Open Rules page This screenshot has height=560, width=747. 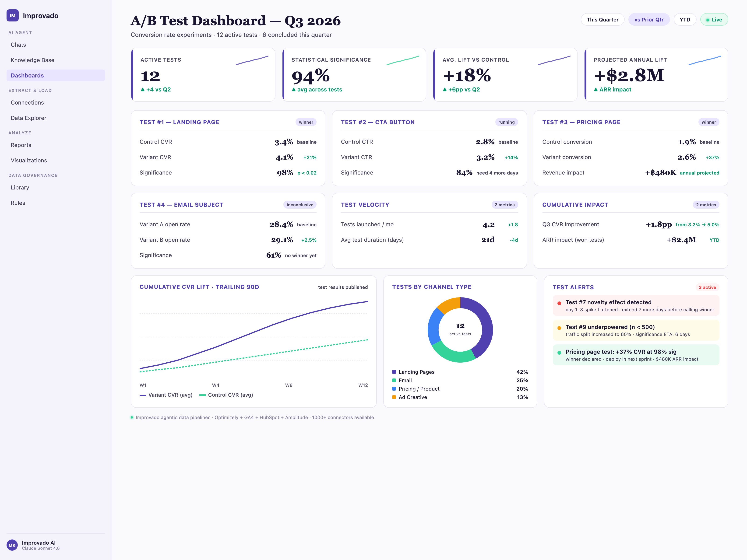point(56,203)
